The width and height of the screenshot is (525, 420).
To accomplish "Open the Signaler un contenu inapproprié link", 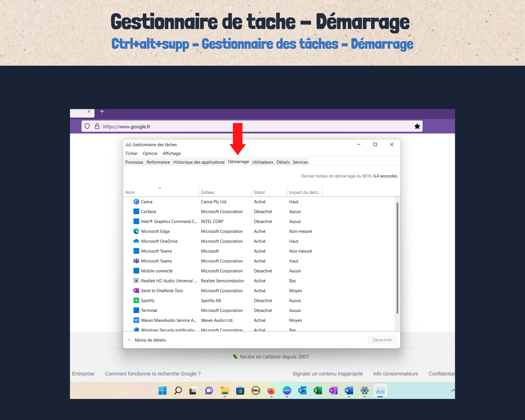I will point(327,373).
